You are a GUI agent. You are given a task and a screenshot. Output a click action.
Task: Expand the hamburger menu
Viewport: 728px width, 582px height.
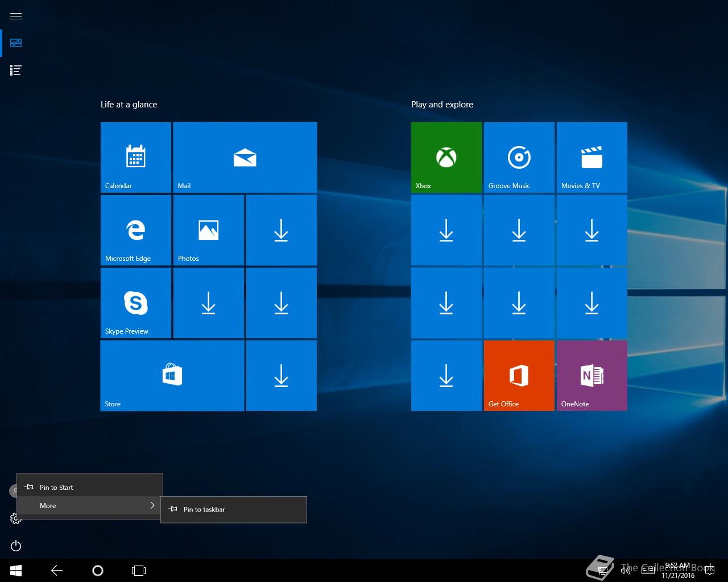[16, 16]
